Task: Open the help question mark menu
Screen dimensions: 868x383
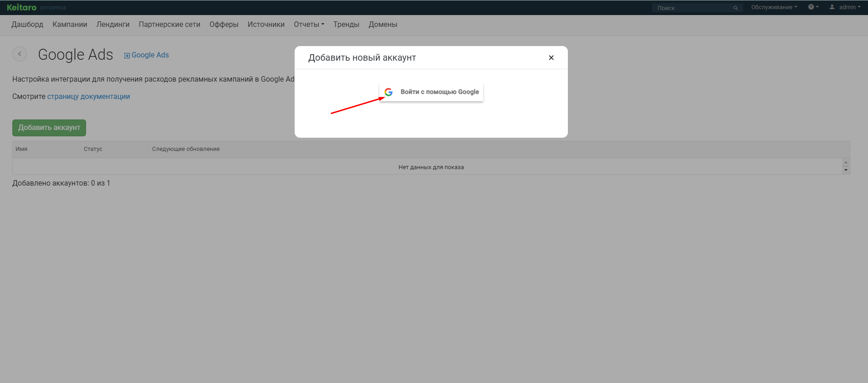Action: (x=813, y=7)
